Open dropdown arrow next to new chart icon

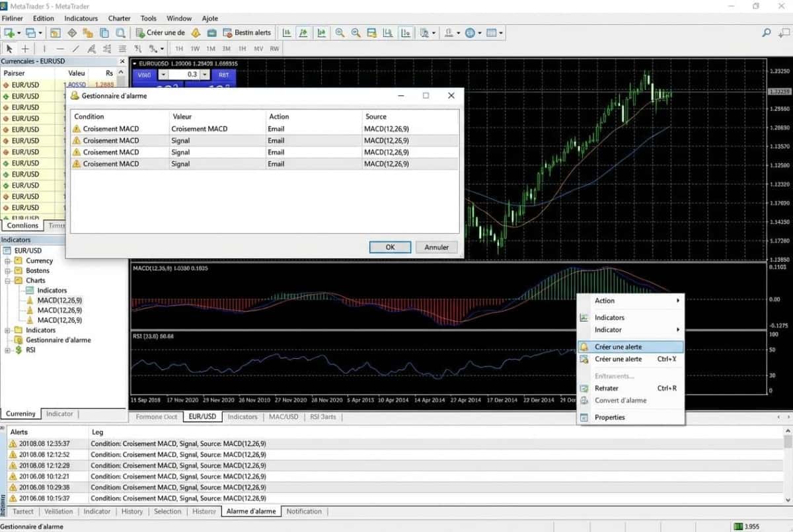19,32
